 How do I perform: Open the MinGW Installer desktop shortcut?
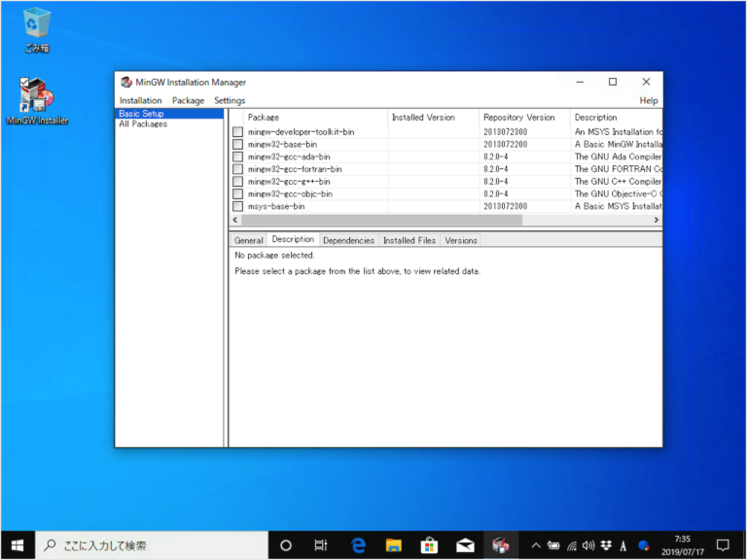[x=37, y=101]
